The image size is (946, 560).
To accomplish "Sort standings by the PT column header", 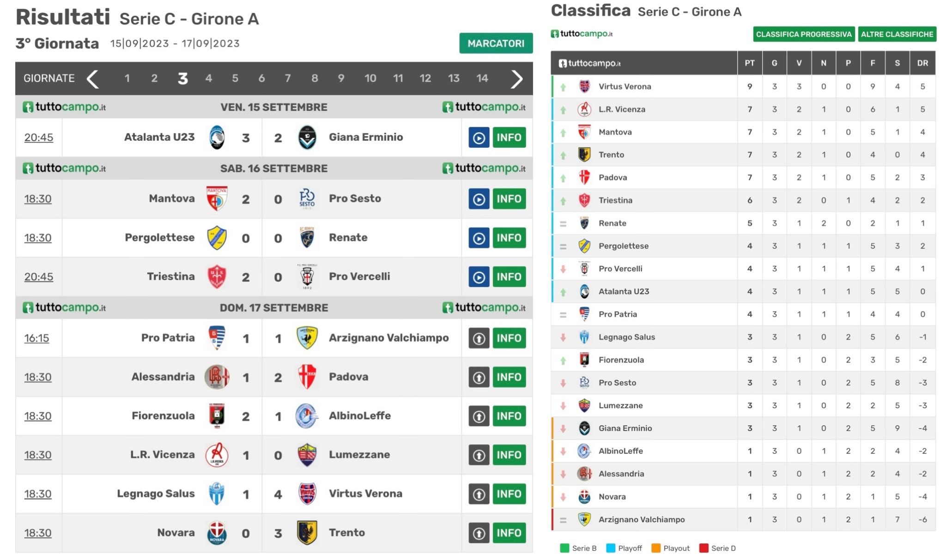I will (x=749, y=63).
